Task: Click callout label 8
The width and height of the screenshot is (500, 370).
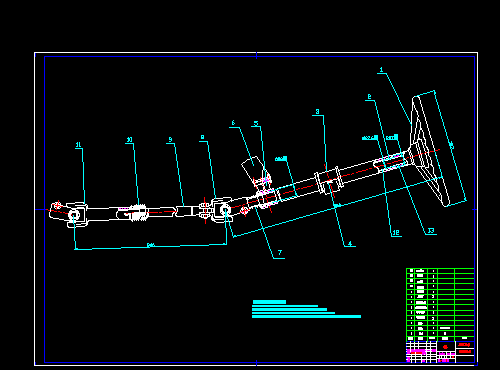Action: click(203, 137)
